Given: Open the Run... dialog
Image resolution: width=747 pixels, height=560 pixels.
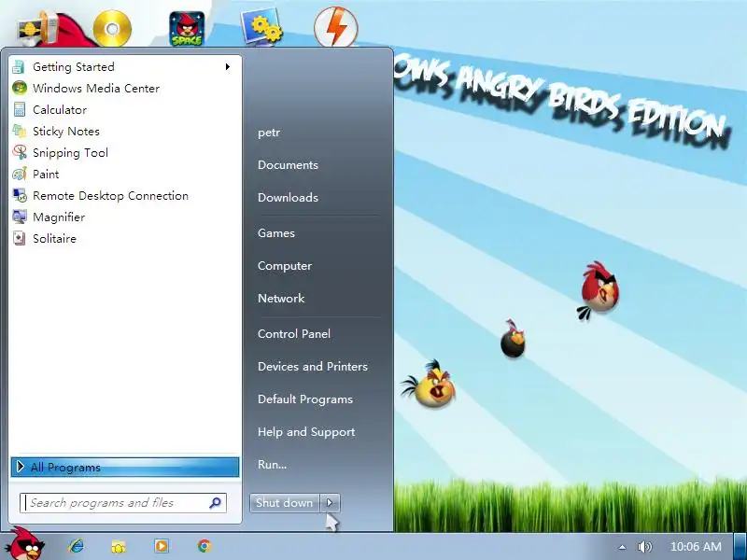Looking at the screenshot, I should point(272,464).
